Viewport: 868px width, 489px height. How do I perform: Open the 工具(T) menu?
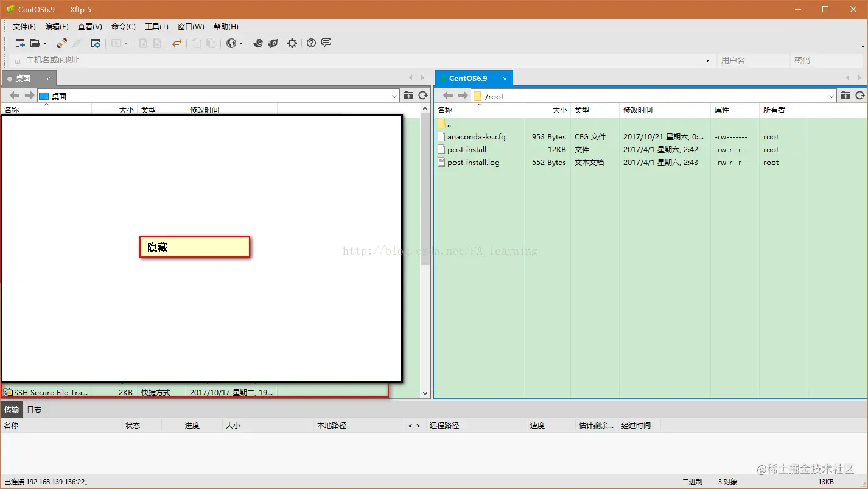click(x=156, y=27)
